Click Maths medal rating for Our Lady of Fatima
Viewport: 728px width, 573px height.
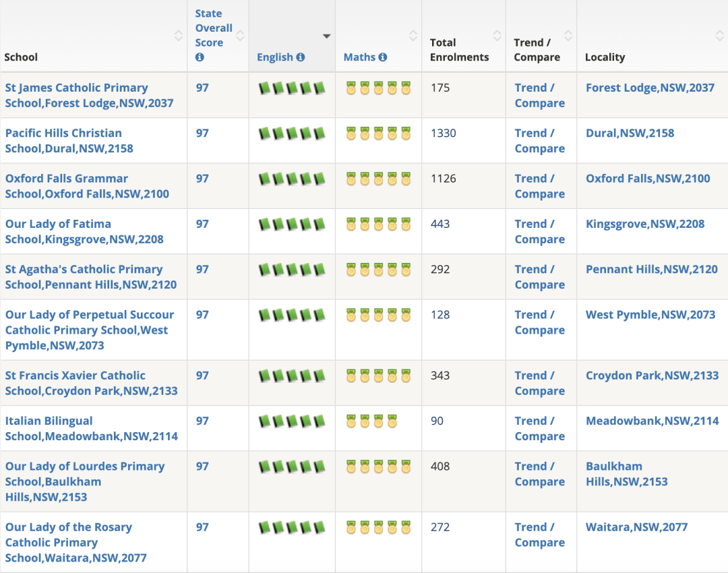point(378,224)
